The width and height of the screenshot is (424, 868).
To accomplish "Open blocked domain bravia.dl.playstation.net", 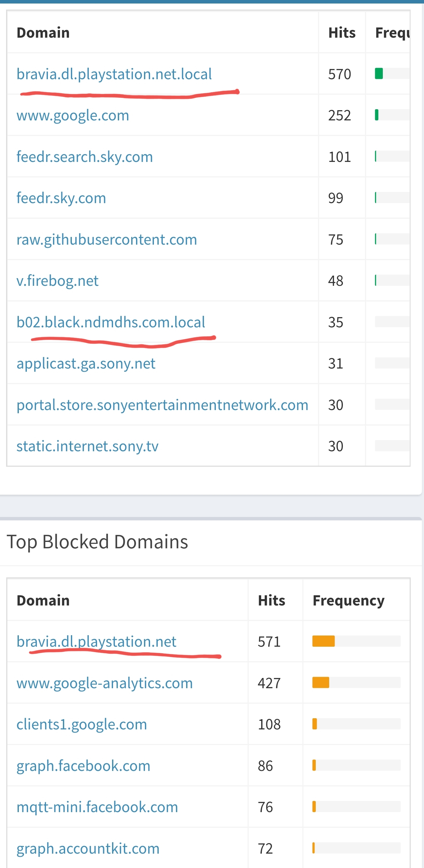I will 96,641.
